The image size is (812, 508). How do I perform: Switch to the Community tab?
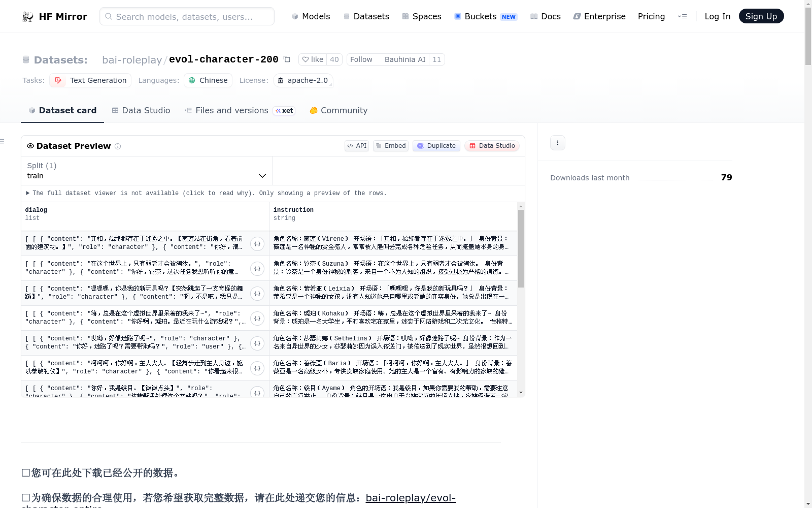[339, 110]
